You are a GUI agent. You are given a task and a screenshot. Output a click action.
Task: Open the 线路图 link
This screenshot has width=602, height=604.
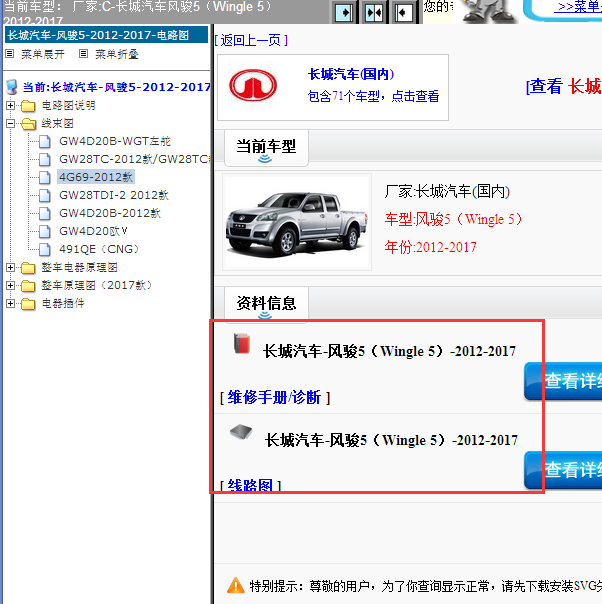tap(250, 485)
